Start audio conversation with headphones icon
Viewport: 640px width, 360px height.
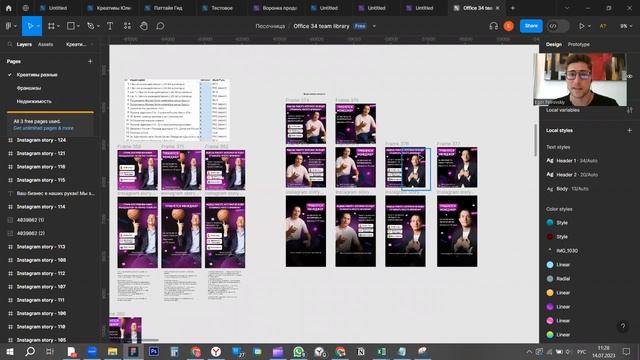[x=493, y=26]
